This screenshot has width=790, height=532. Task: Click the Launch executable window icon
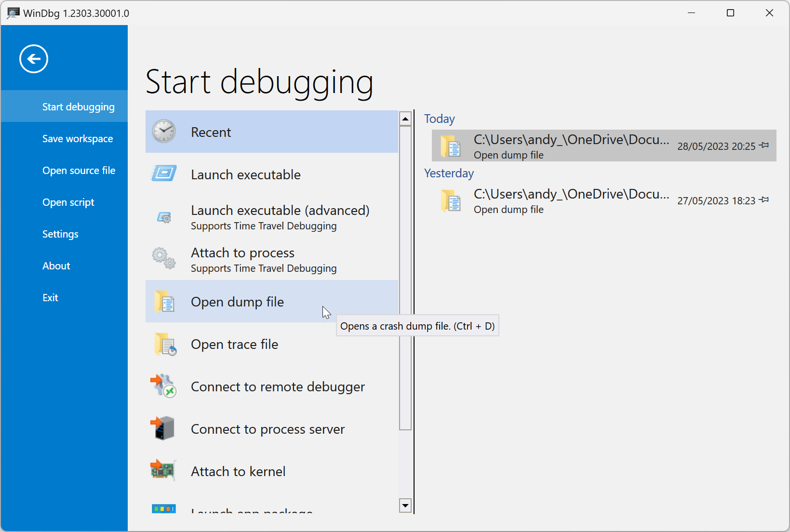(164, 173)
